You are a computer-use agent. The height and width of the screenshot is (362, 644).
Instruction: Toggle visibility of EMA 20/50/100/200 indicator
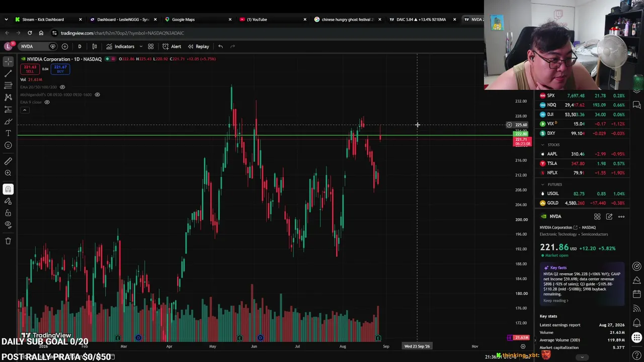click(x=62, y=87)
